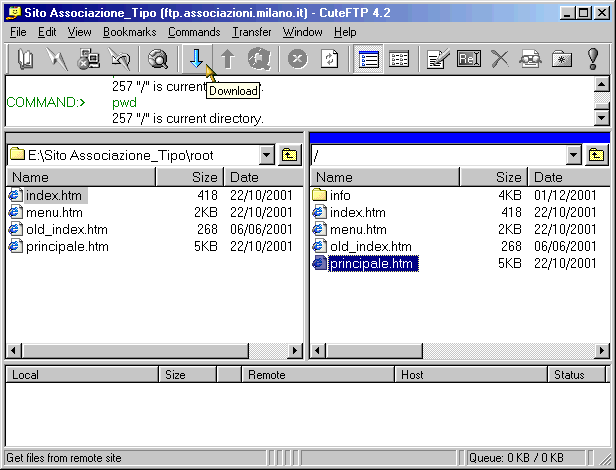Screen dimensions: 616x470
Task: Click the Quick Connect lightning icon
Action: pos(57,59)
